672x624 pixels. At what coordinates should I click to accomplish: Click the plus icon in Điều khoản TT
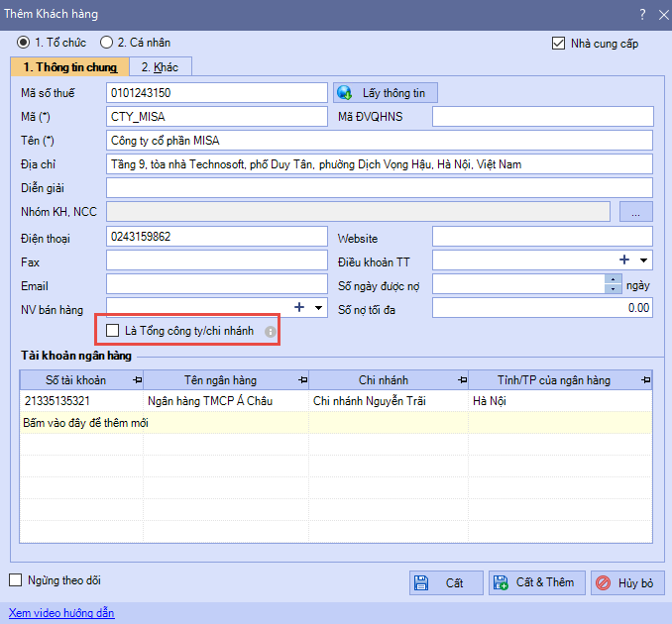(x=624, y=260)
